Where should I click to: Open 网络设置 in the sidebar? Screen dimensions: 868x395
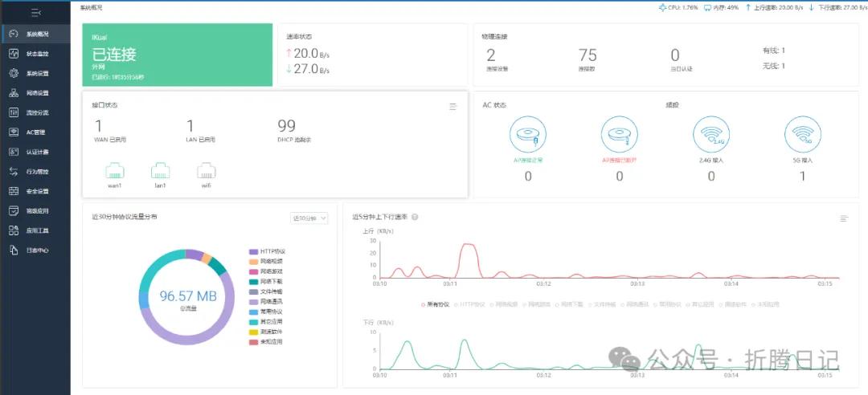click(36, 92)
